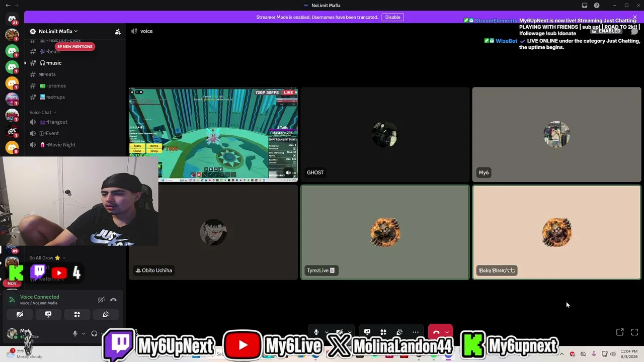The image size is (644, 362).
Task: Join the Event voice channel
Action: pyautogui.click(x=74, y=133)
